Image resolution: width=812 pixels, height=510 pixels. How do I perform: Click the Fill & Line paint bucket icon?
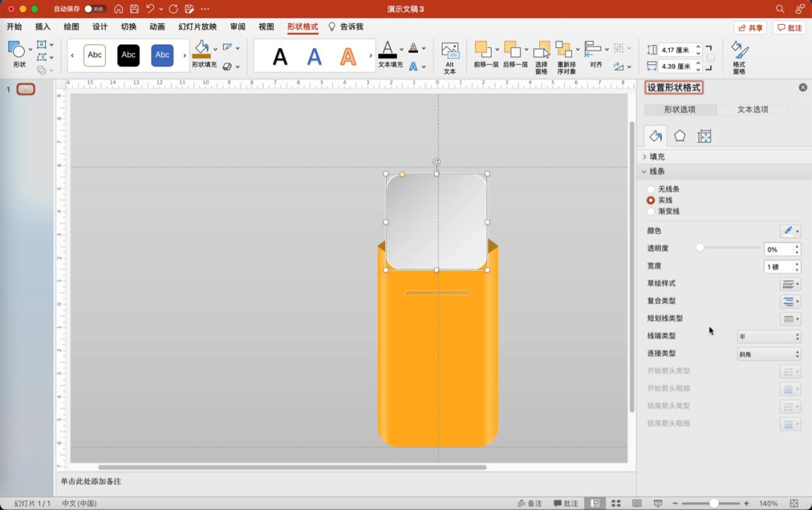(656, 136)
